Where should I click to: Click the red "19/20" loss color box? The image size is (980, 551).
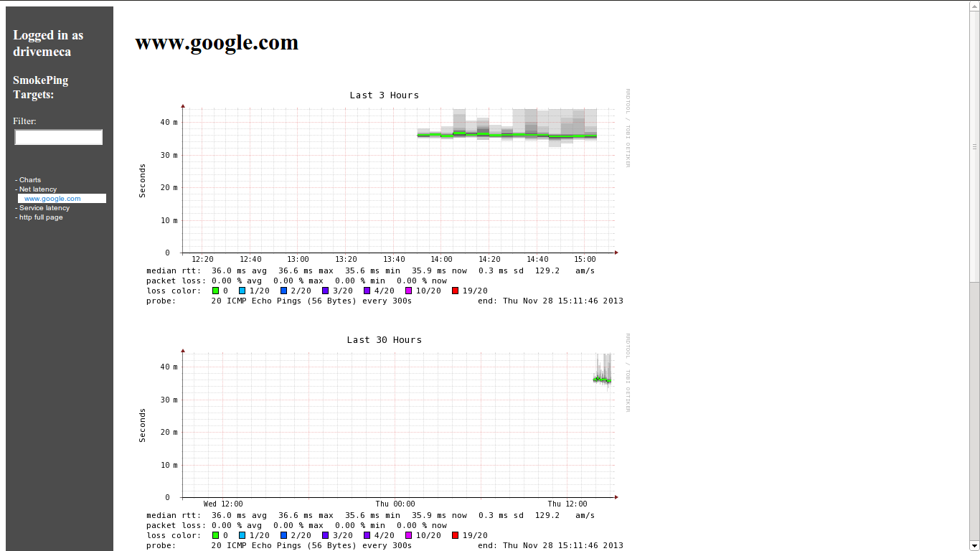(455, 291)
